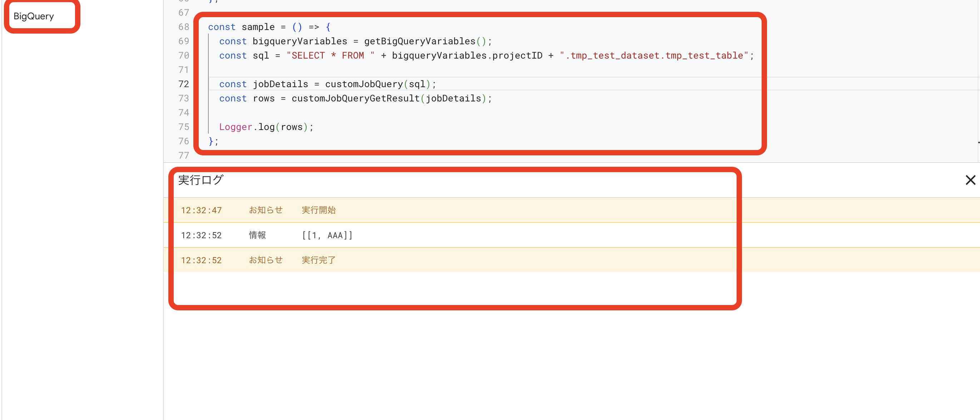The height and width of the screenshot is (420, 980).
Task: Select the 実行開始 log entry
Action: 318,210
